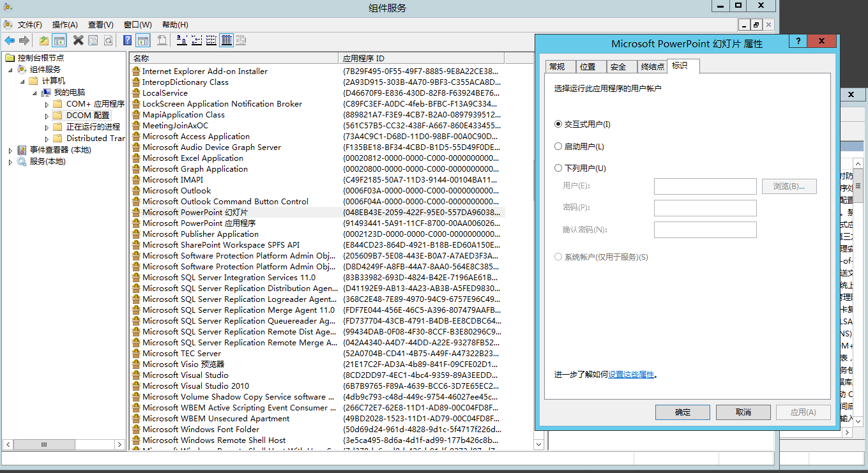Click the Component Services icon in menu bar

(8, 24)
